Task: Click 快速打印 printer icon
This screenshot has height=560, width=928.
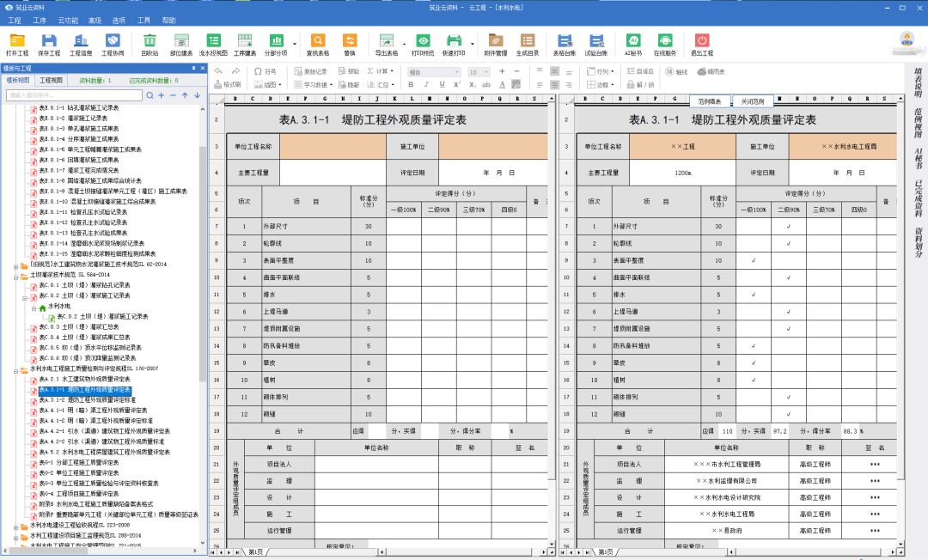Action: (454, 45)
